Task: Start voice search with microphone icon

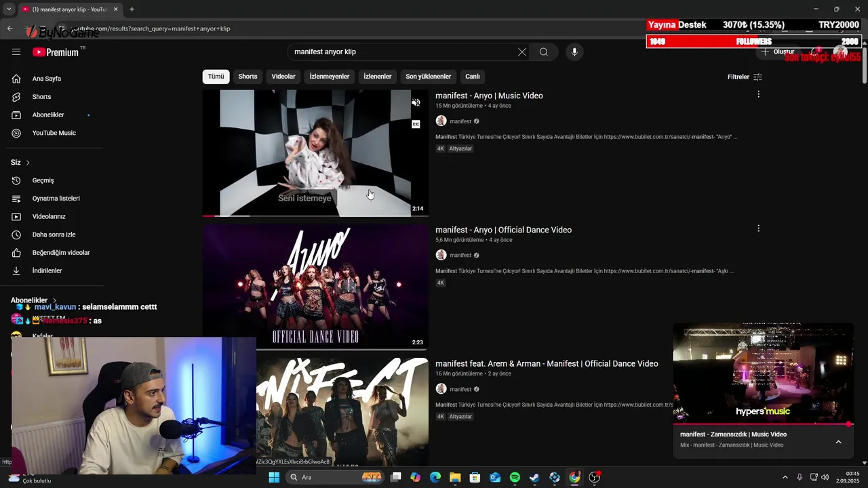Action: [x=574, y=52]
